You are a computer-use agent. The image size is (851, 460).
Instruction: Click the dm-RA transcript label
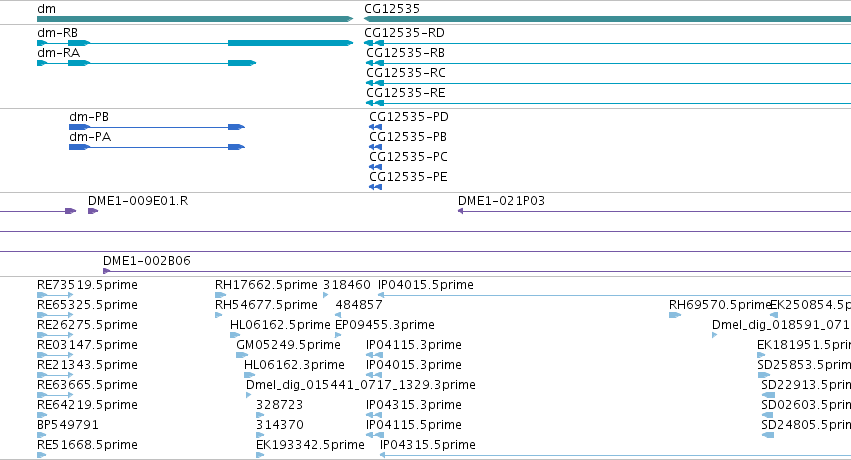[59, 53]
